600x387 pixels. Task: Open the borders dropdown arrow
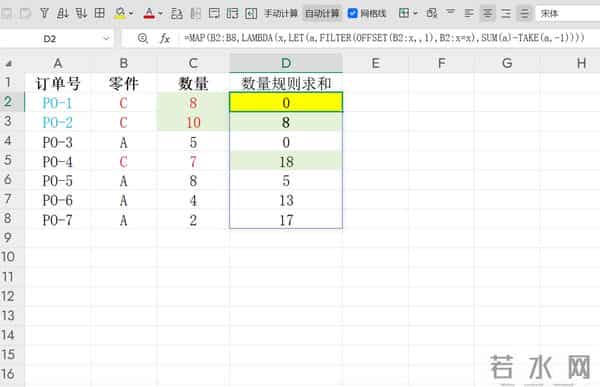pyautogui.click(x=415, y=14)
